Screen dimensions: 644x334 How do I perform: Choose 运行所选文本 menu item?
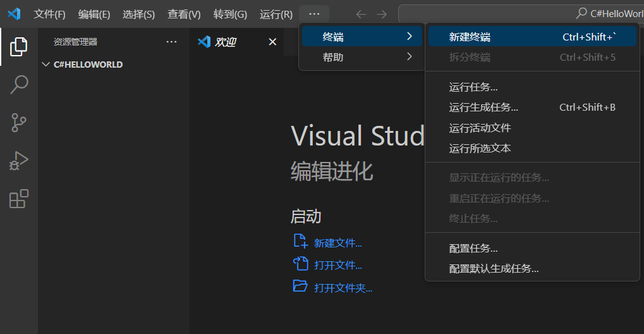point(532,148)
